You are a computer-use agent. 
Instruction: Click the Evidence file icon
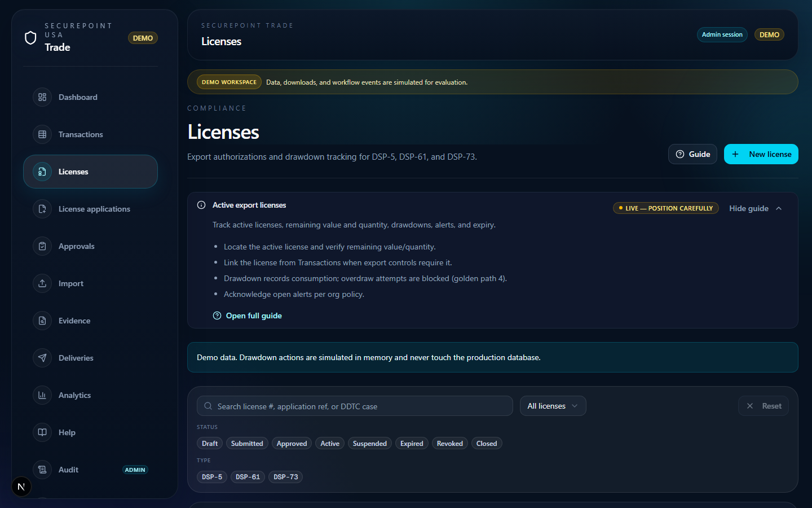pyautogui.click(x=42, y=321)
